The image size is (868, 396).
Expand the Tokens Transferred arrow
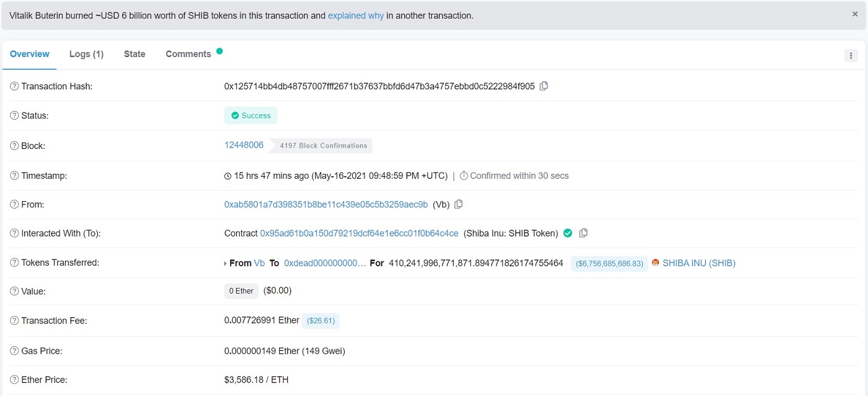(x=226, y=263)
